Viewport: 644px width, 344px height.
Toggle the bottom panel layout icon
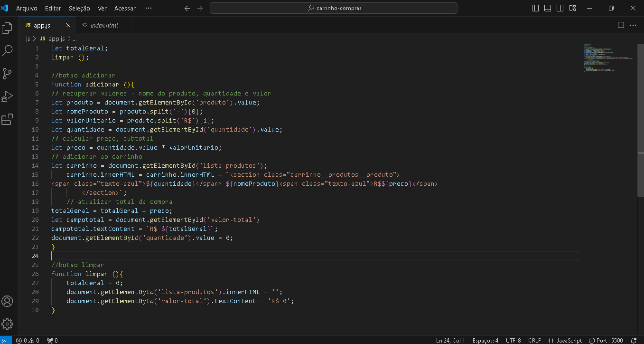548,8
